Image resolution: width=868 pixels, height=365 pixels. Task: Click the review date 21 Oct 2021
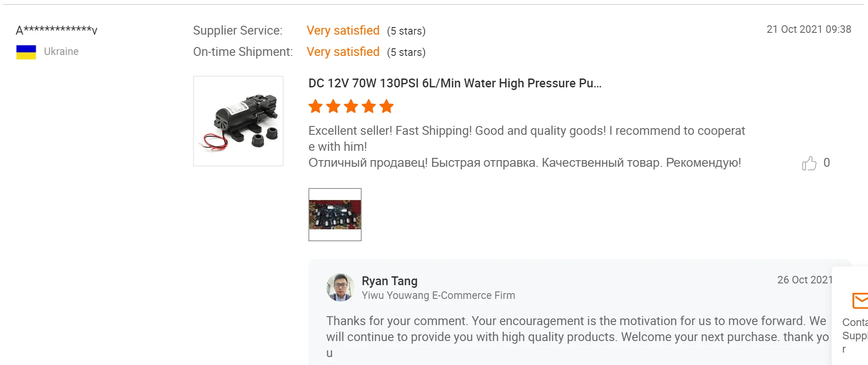click(809, 29)
